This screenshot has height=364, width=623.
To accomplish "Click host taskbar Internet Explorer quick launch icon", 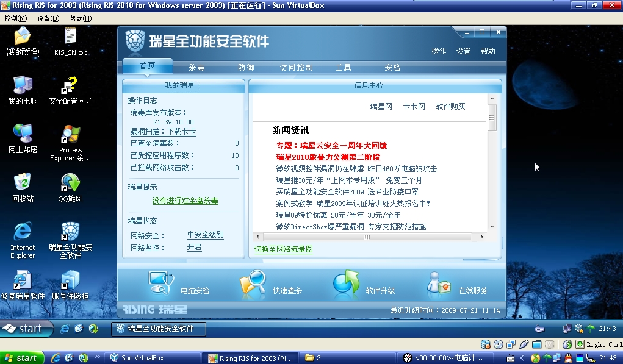I will [56, 358].
